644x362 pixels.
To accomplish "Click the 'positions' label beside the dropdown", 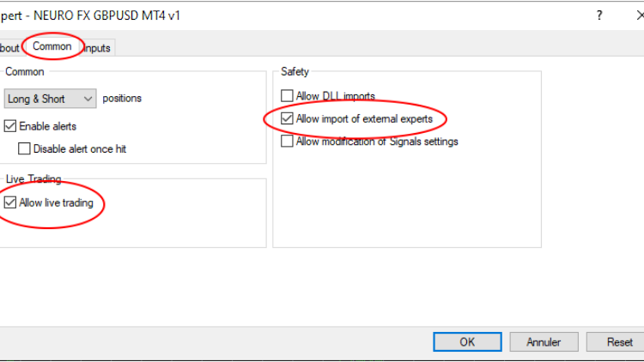I will click(122, 99).
